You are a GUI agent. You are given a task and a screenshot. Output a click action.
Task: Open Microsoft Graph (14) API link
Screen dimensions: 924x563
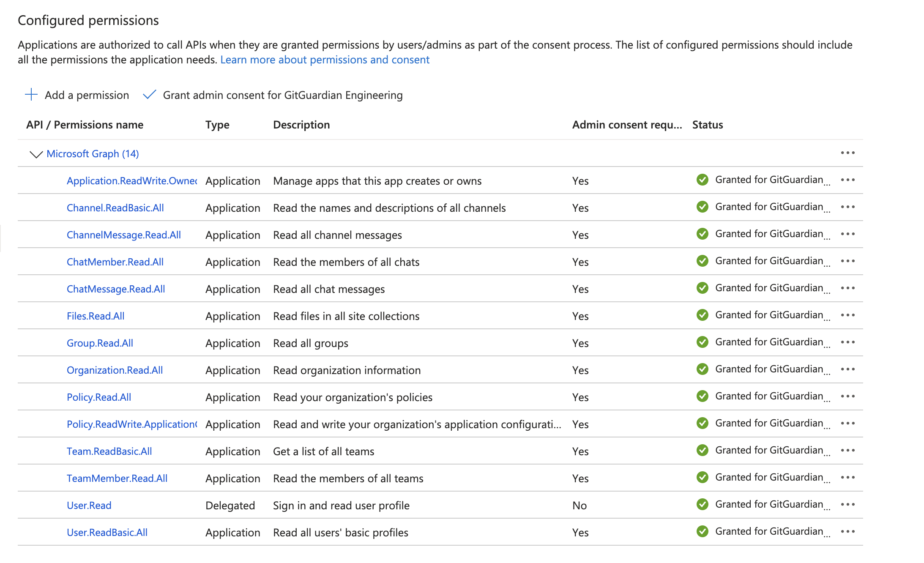[93, 154]
